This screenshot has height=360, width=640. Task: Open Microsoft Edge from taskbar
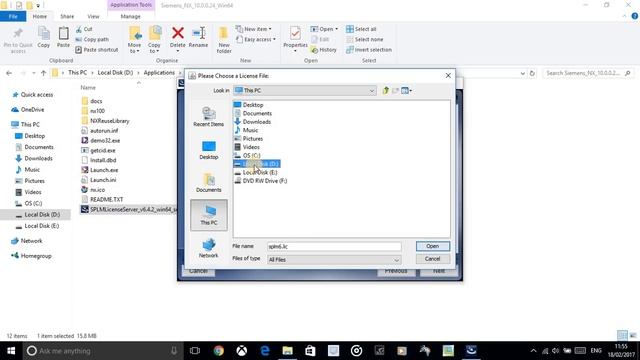[265, 351]
